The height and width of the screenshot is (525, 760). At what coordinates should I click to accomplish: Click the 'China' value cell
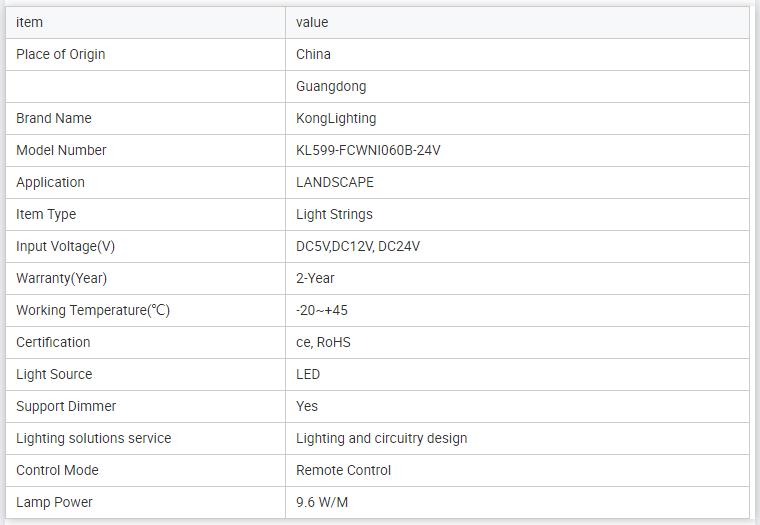(x=313, y=54)
